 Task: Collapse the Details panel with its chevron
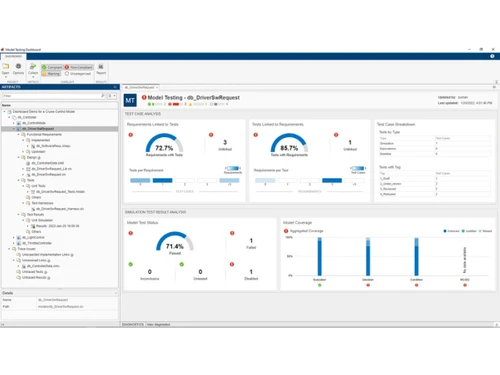(116, 293)
